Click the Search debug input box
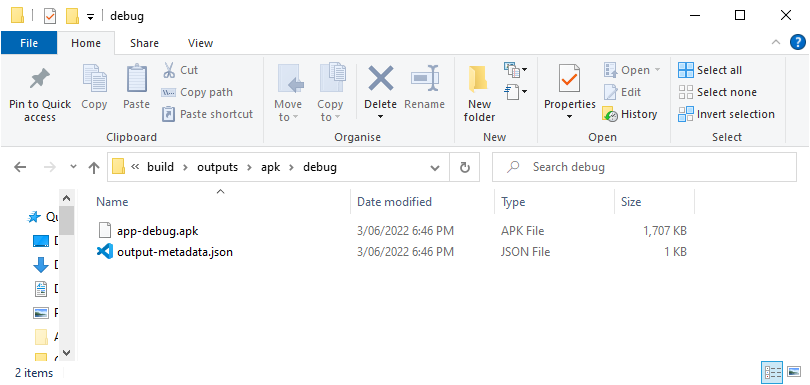The height and width of the screenshot is (385, 810). pyautogui.click(x=644, y=167)
